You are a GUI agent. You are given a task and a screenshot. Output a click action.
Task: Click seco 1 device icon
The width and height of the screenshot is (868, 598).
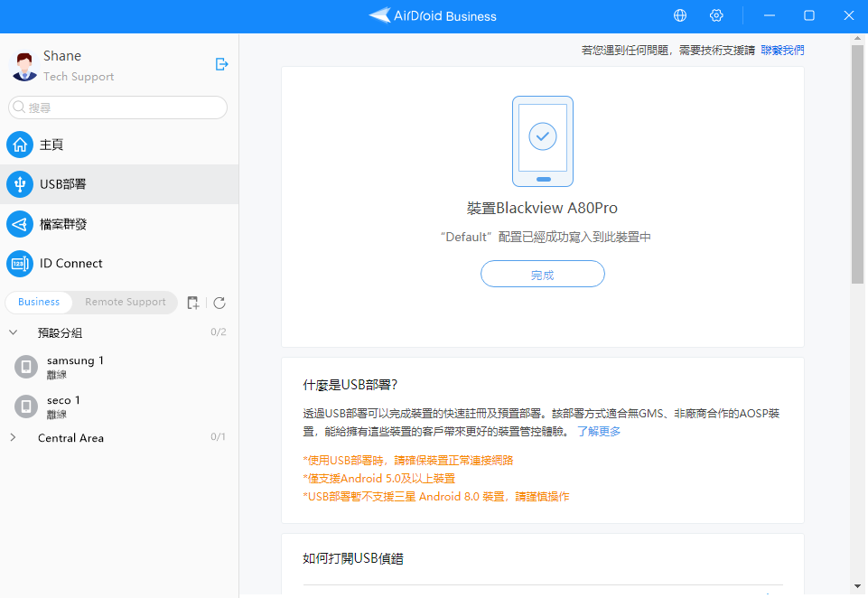pyautogui.click(x=26, y=406)
